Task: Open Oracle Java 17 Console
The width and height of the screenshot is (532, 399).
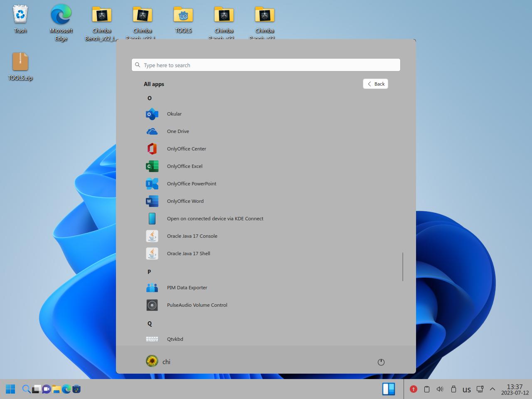Action: click(192, 236)
